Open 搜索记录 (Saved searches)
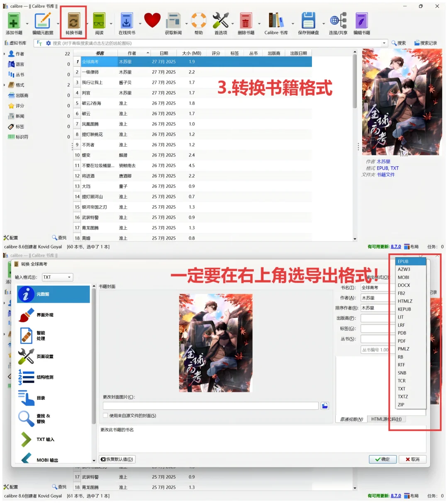Screen dimensions: 448x503 point(425,43)
